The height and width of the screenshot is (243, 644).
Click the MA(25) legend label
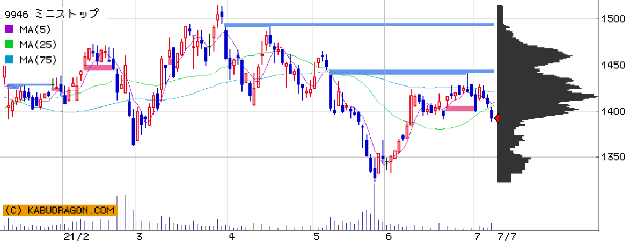point(38,45)
